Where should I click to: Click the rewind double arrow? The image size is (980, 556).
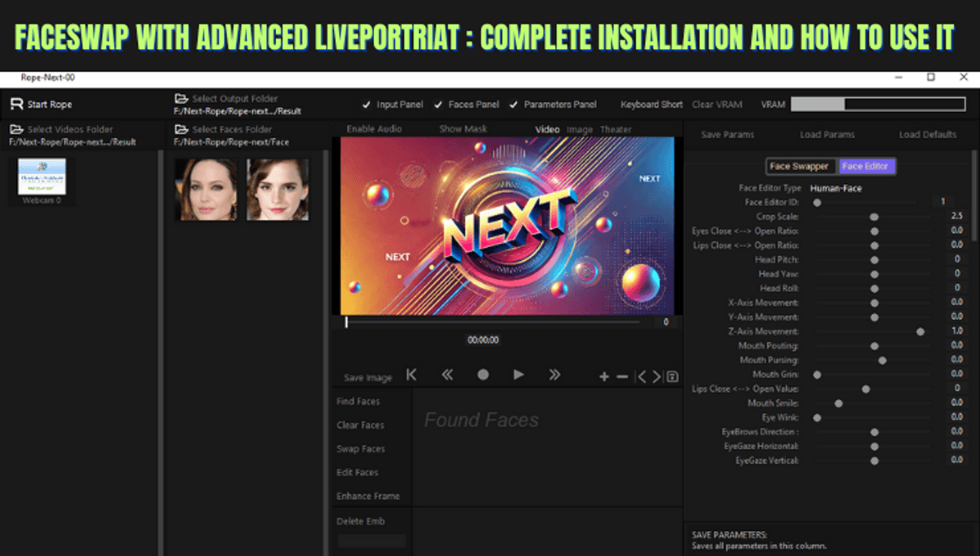447,375
